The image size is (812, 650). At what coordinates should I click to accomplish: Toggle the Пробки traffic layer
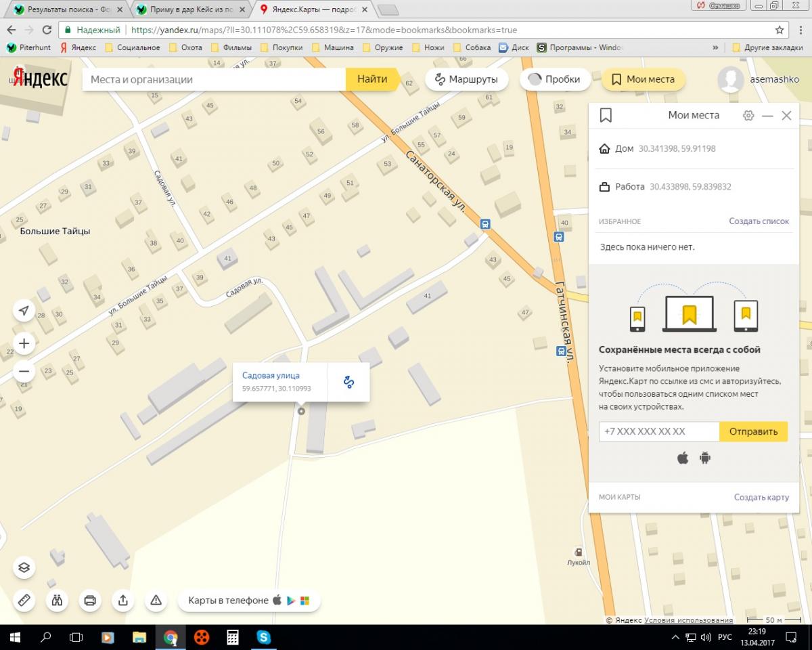click(x=554, y=79)
